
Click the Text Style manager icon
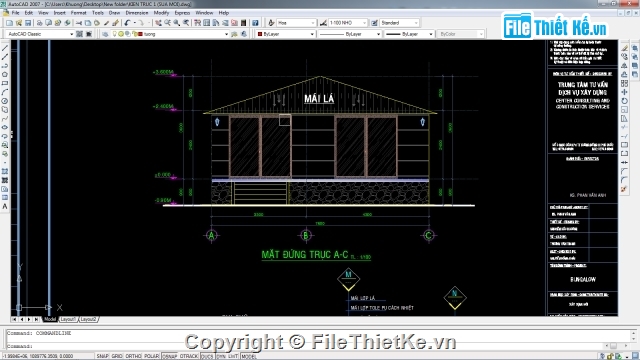pos(271,23)
